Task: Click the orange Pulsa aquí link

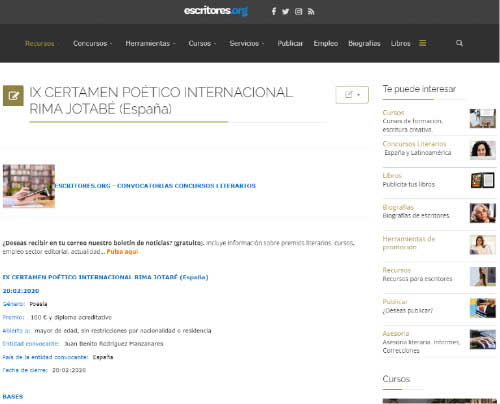Action: 122,252
